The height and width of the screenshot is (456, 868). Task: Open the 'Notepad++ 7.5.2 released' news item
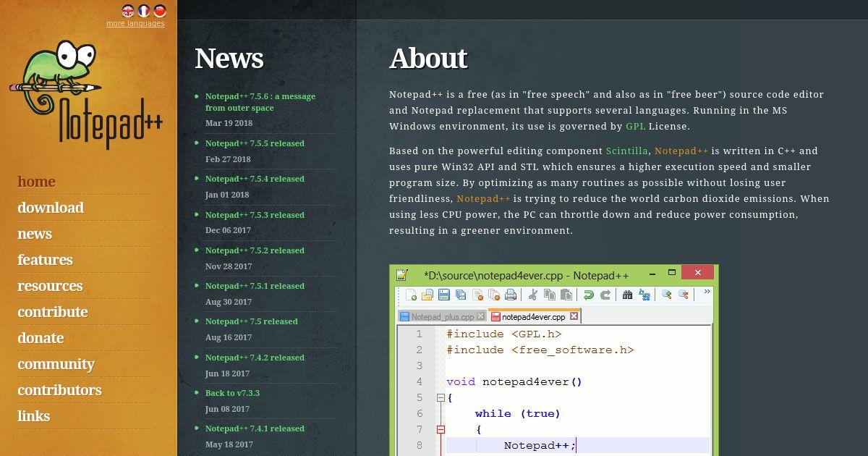[255, 250]
